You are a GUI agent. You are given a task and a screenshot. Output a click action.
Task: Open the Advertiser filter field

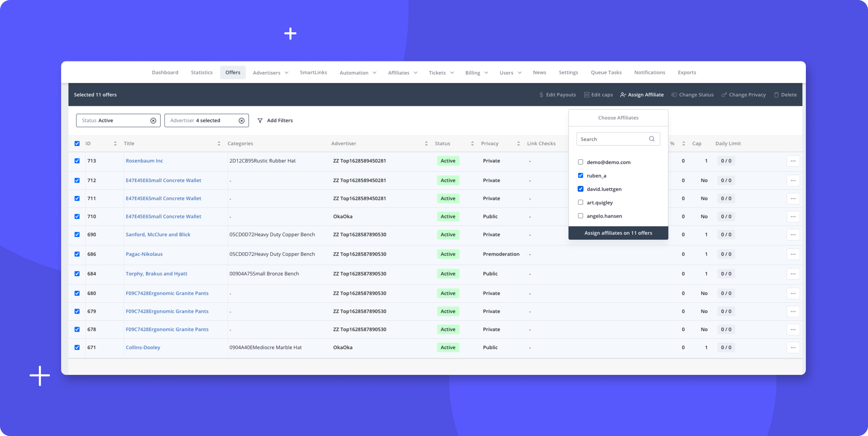click(206, 121)
